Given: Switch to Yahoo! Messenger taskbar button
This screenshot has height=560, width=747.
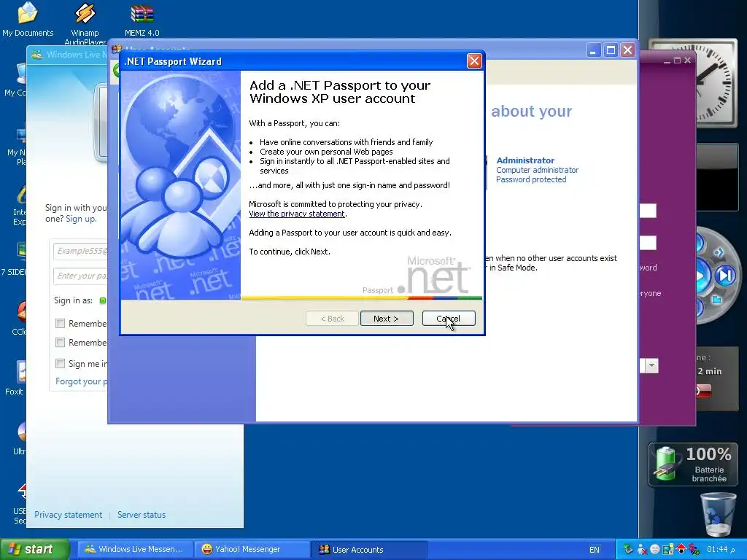Looking at the screenshot, I should point(252,550).
